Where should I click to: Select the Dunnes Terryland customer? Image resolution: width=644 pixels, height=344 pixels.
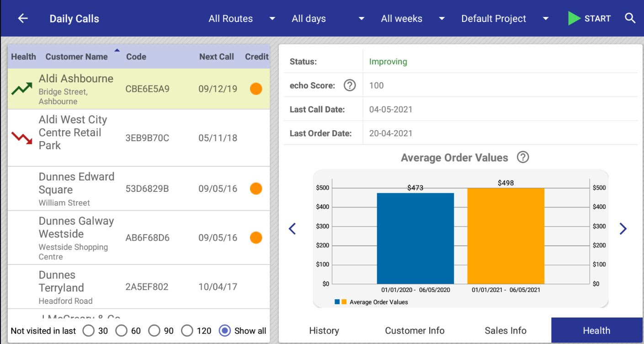tap(139, 287)
